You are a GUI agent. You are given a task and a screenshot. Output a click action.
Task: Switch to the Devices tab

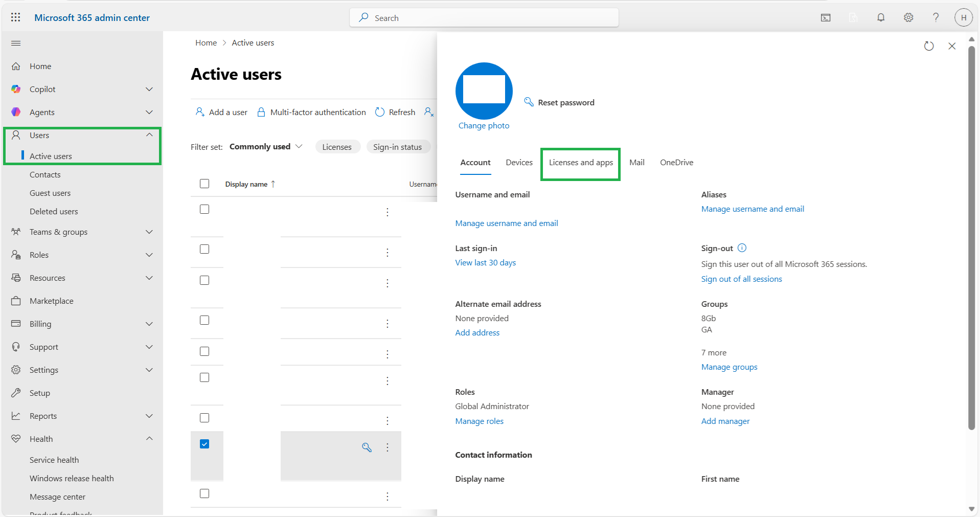tap(519, 163)
